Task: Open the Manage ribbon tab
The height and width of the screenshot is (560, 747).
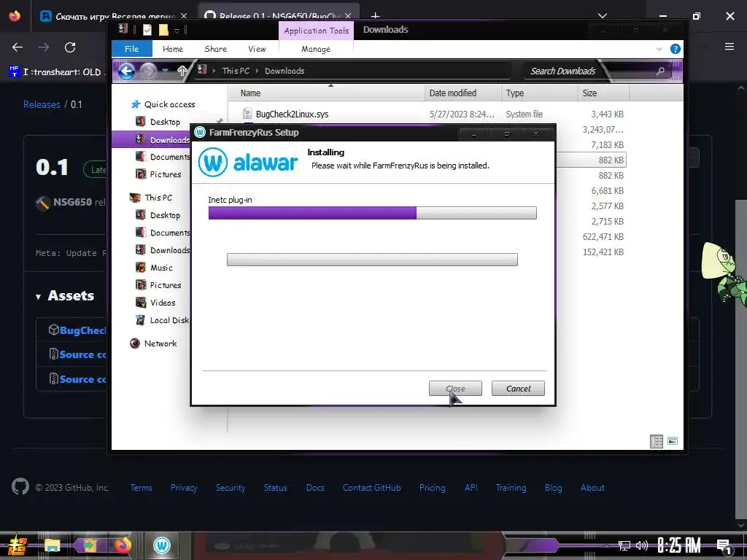Action: coord(315,49)
